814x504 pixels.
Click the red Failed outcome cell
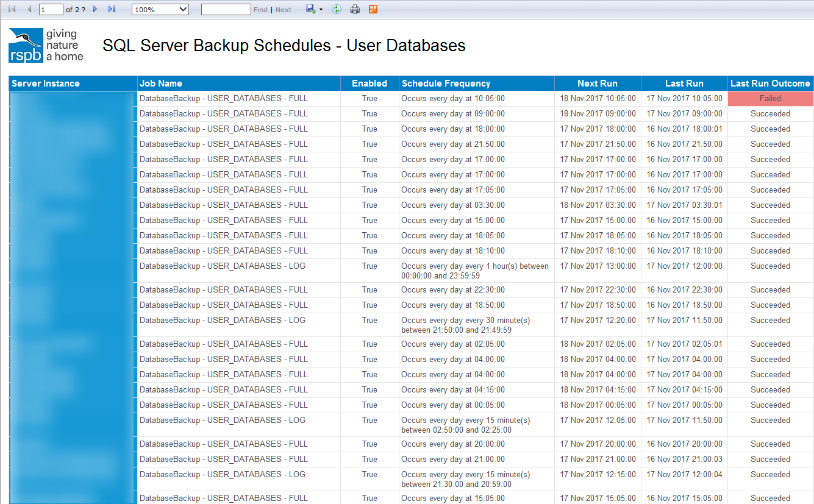(x=770, y=98)
